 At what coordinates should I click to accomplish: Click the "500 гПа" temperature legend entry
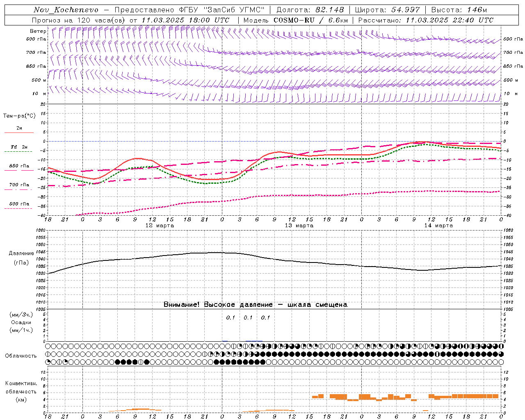pyautogui.click(x=19, y=204)
